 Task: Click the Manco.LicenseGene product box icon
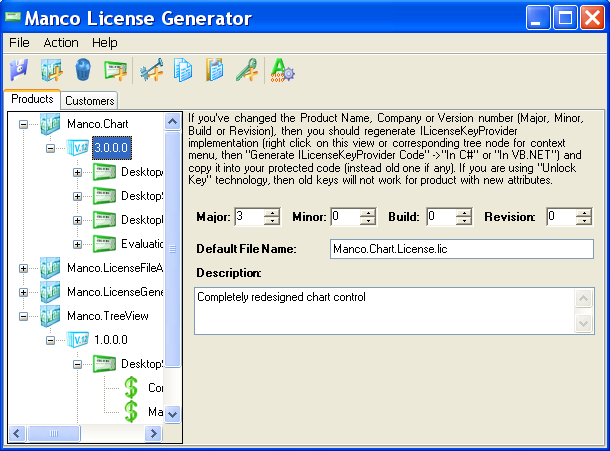click(50, 292)
